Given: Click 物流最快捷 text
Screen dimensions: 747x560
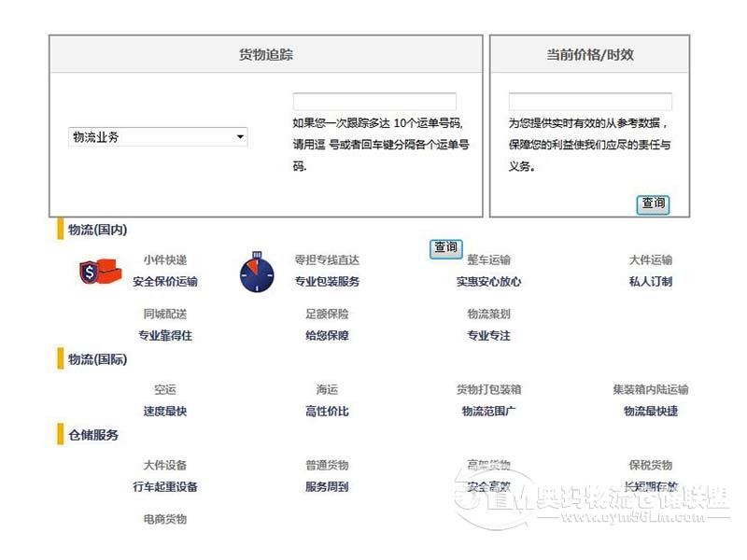Looking at the screenshot, I should (x=651, y=411).
